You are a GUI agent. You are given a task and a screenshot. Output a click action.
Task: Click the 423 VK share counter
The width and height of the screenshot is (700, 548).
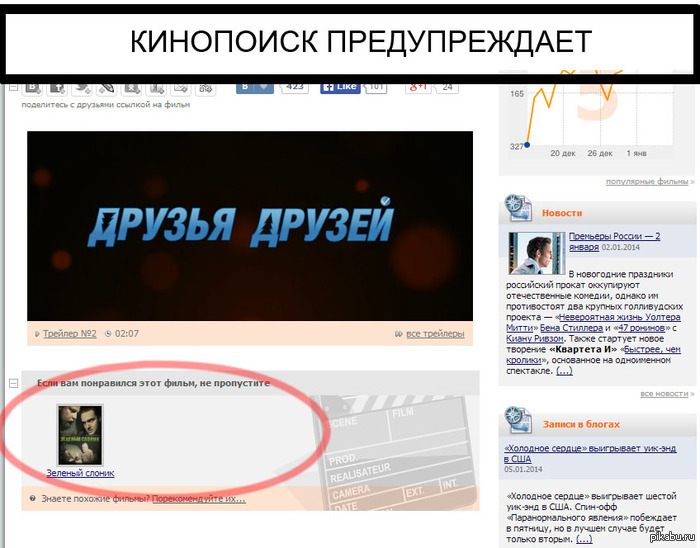pos(295,87)
